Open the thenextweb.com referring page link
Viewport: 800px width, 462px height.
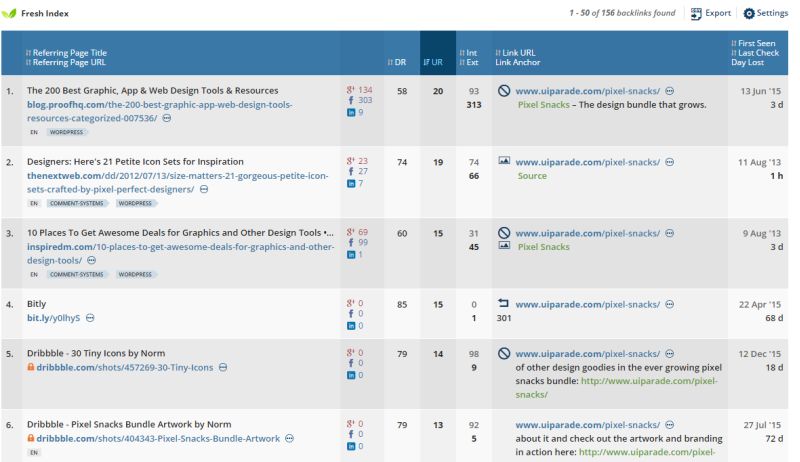click(x=178, y=182)
